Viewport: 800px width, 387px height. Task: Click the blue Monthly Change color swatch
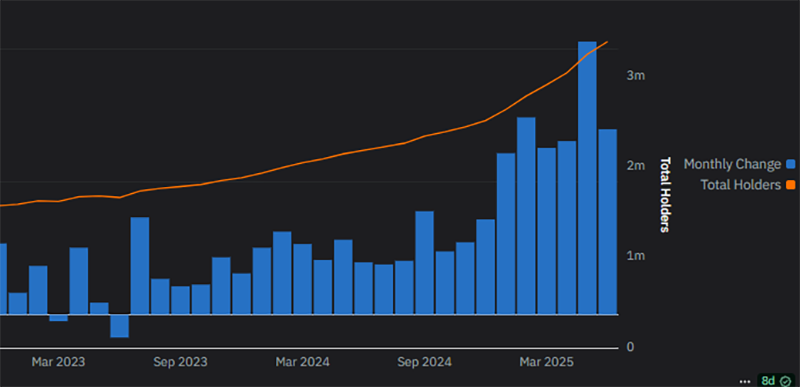pos(791,164)
